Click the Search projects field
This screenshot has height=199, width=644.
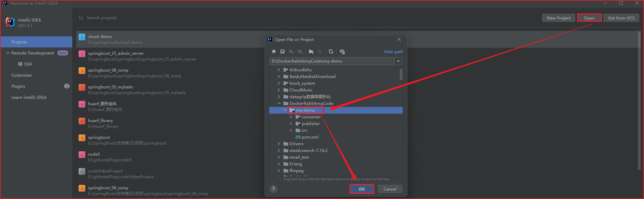101,18
